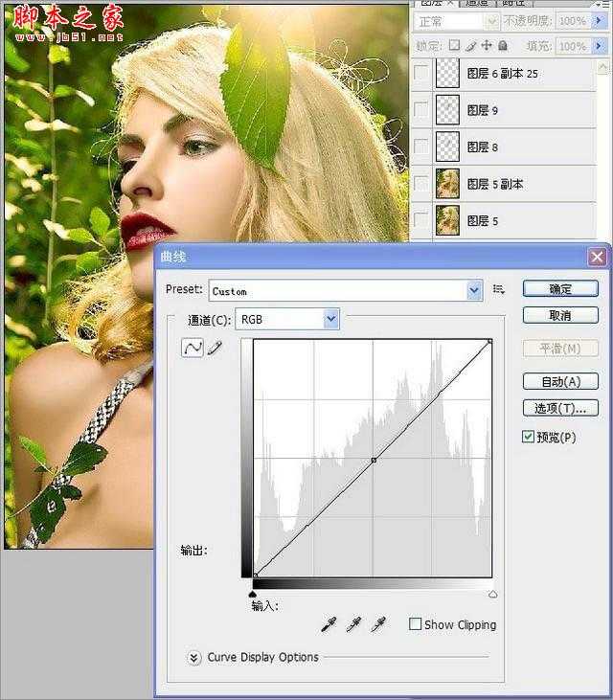Click the bottom-left curve endpoint

[256, 576]
